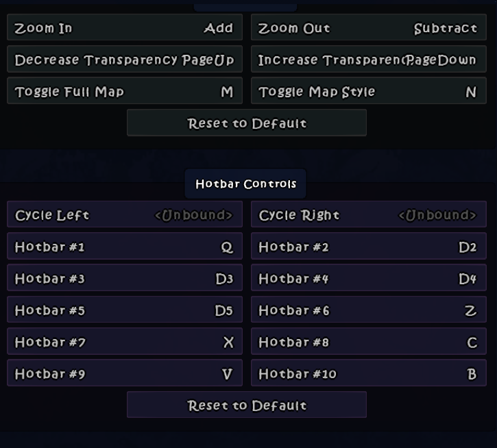Rebind the Hotbar #5 slot key
Viewport: 497px width, 448px height.
[125, 310]
